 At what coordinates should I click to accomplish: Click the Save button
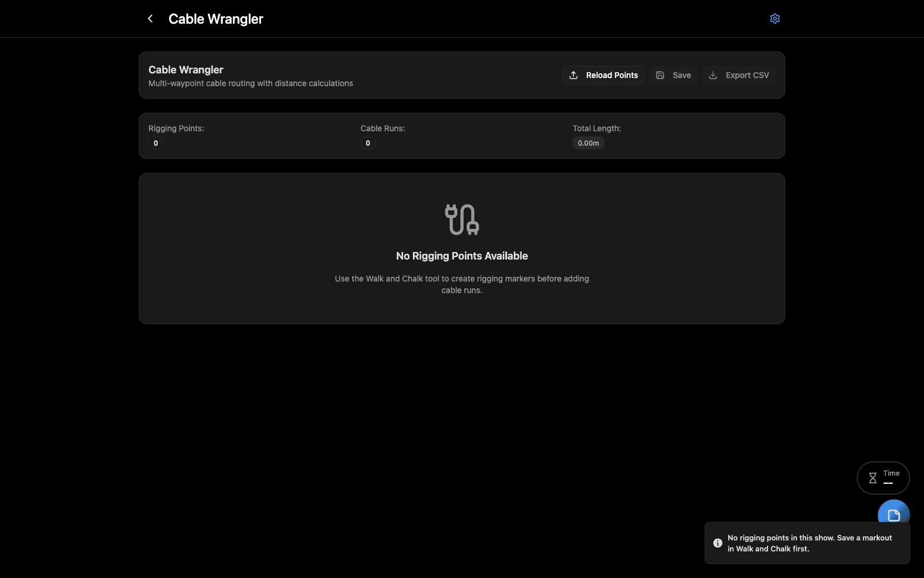[673, 75]
